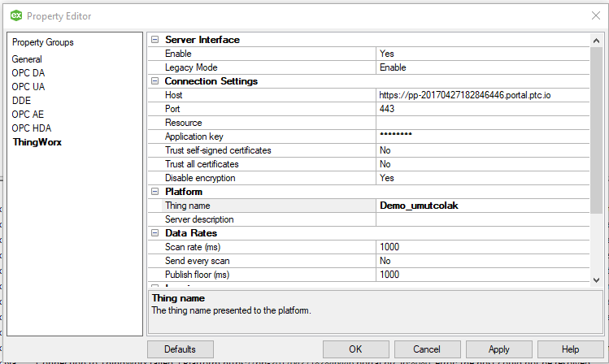The height and width of the screenshot is (364, 609).
Task: Click the Server Interface section heading
Action: [202, 40]
